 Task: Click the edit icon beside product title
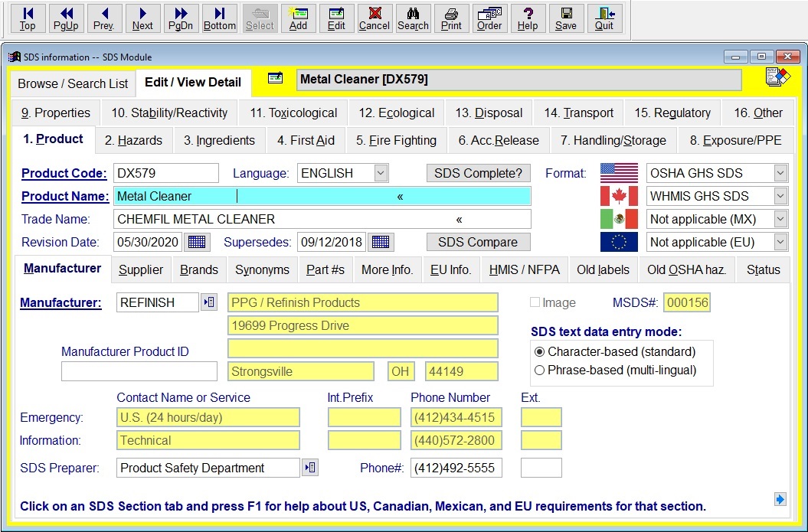275,78
